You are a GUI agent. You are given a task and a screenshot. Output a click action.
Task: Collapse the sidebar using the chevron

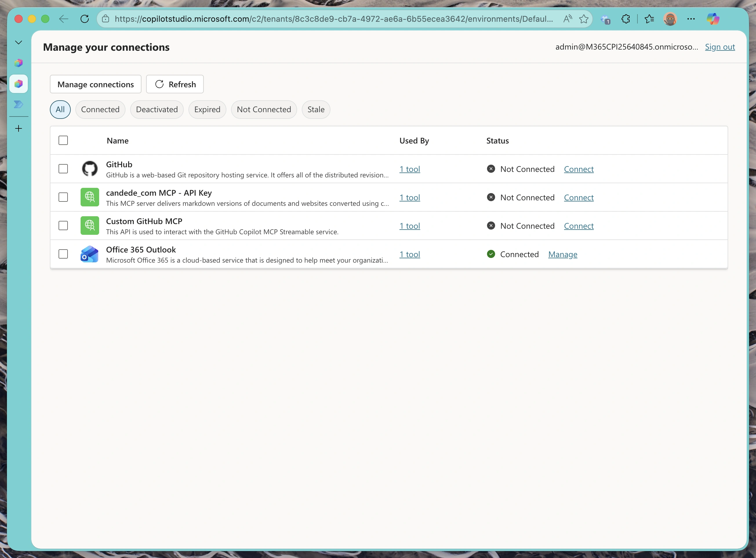[x=19, y=42]
